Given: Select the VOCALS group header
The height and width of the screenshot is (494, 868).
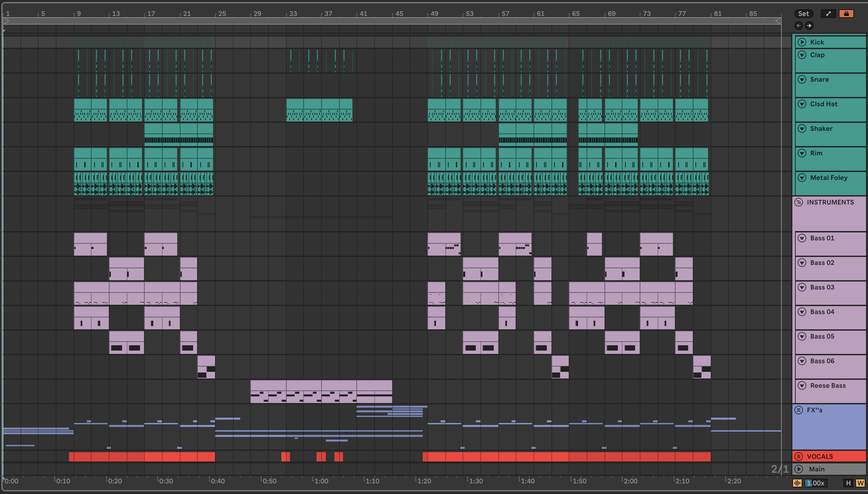Looking at the screenshot, I should coord(830,456).
